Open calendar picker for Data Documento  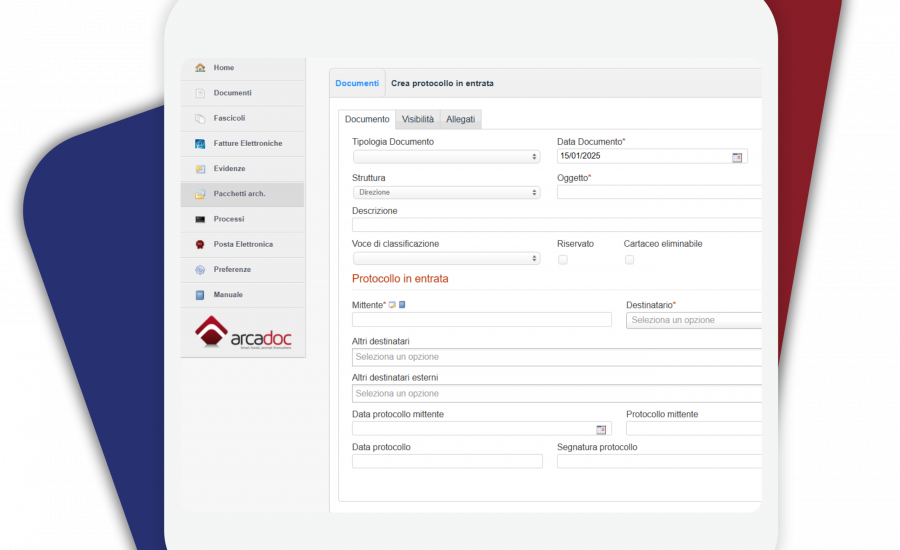[737, 157]
